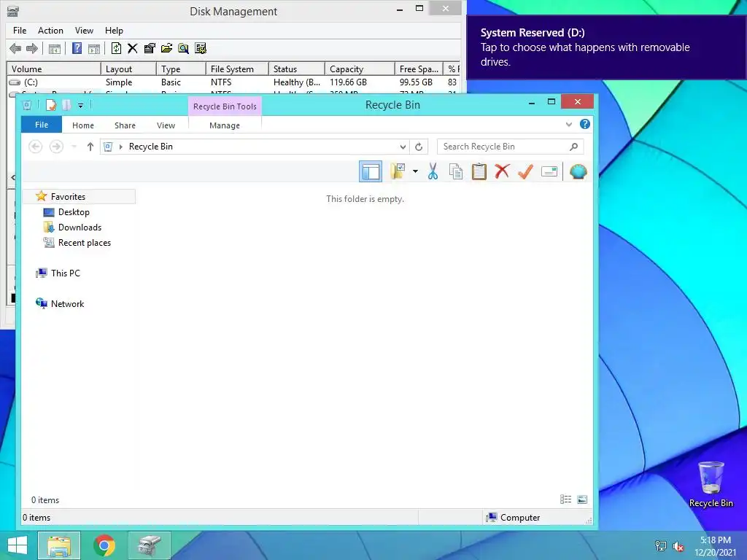Open address bar history dropdown
This screenshot has height=560, width=747.
(x=403, y=147)
